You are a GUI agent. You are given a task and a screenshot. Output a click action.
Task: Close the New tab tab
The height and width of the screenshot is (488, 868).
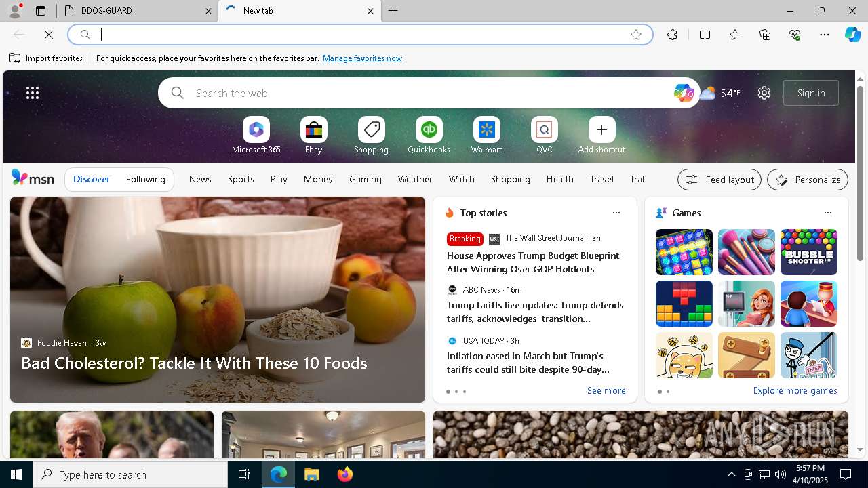[x=370, y=11]
